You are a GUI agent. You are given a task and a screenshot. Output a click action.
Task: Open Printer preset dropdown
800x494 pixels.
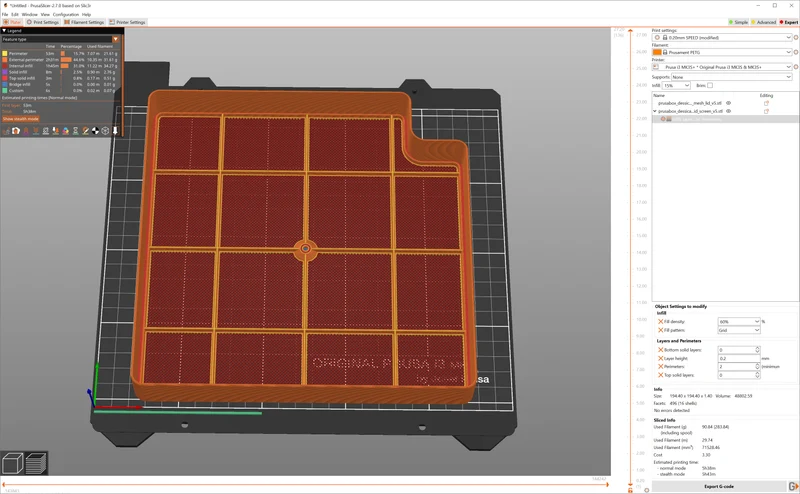722,67
